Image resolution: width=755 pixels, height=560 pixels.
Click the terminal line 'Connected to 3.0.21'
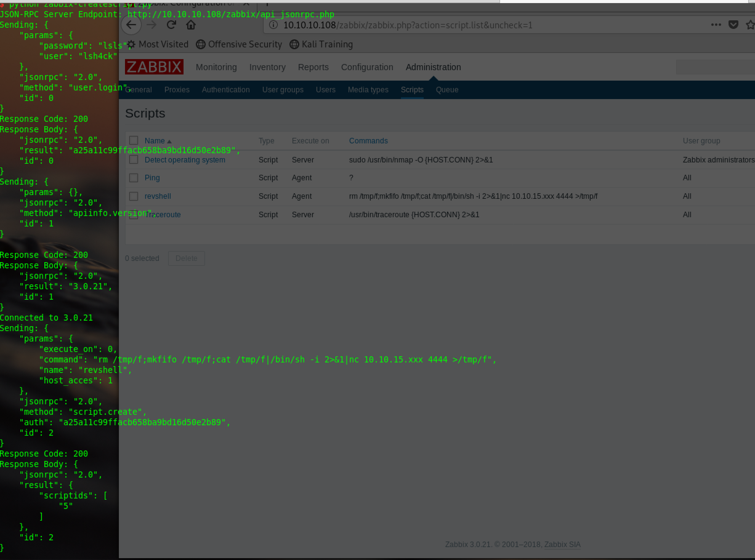[x=46, y=318]
